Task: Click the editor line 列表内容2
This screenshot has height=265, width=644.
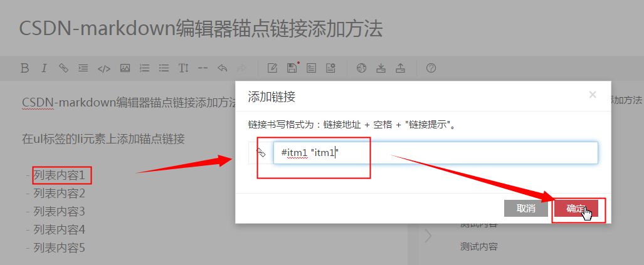Action: pos(59,193)
